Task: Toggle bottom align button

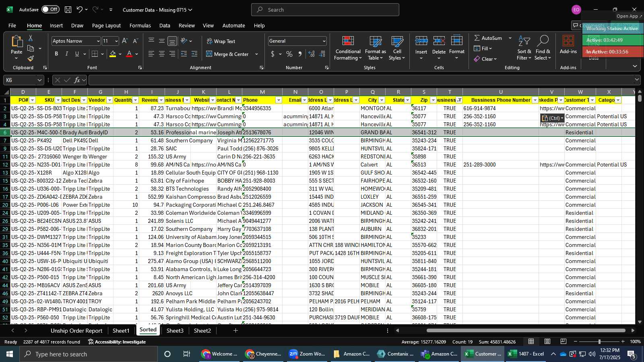Action: point(172,41)
